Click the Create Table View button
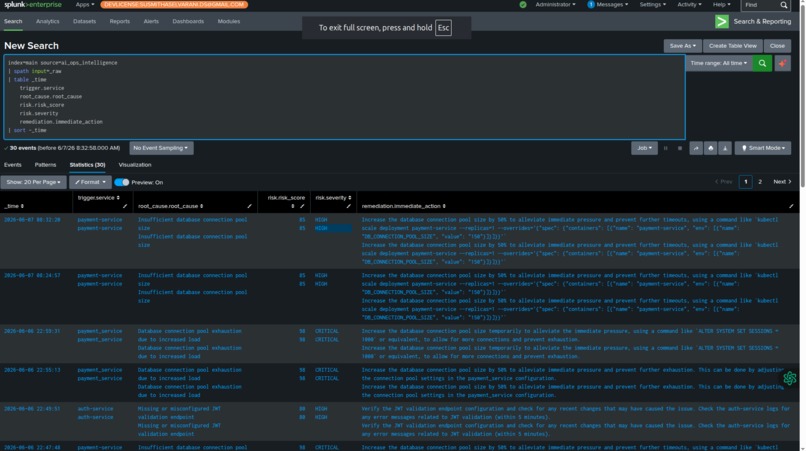Screen dimensions: 806x451 click(x=732, y=46)
